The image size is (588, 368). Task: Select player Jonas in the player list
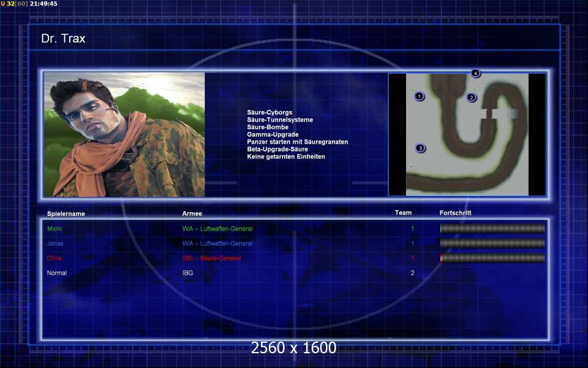click(55, 243)
